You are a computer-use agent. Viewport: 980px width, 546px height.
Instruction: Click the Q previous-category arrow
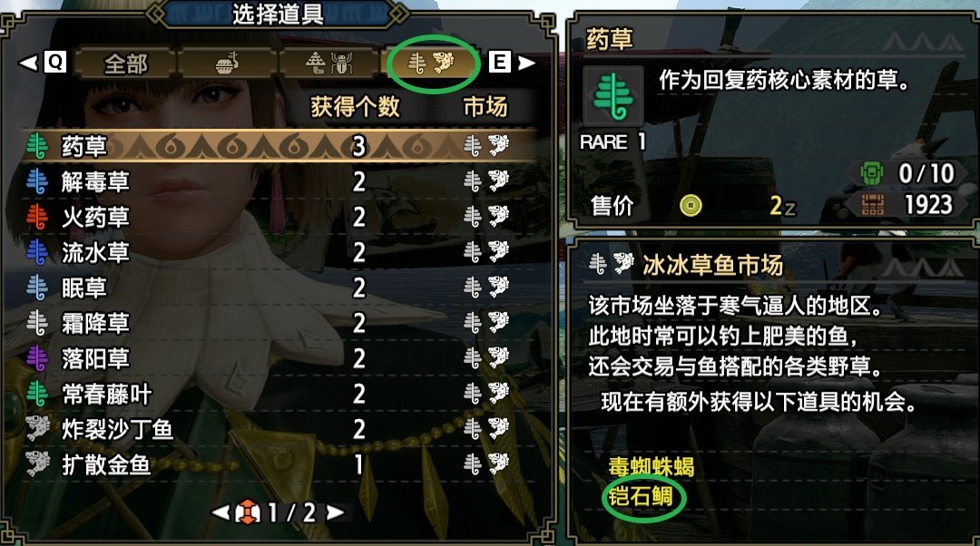(x=43, y=62)
